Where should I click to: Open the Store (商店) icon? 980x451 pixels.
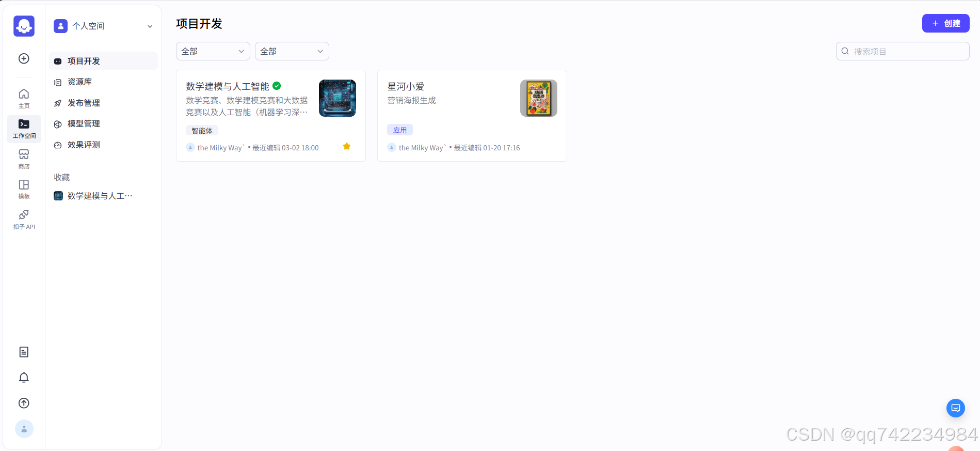coord(24,158)
